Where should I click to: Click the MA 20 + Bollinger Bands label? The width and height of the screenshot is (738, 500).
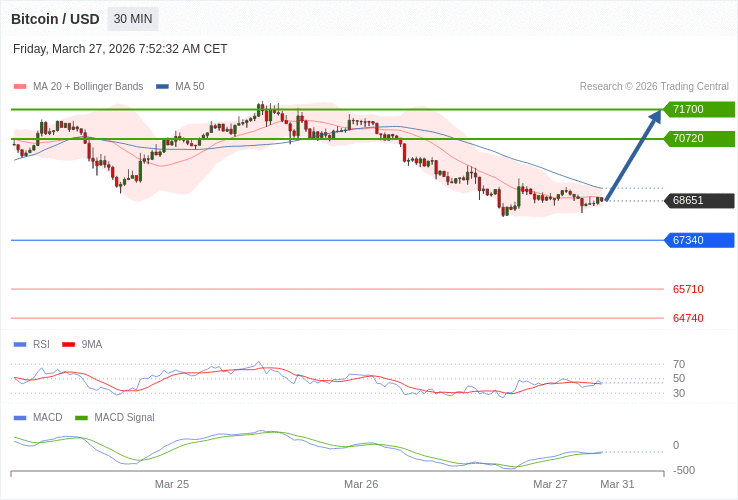88,87
